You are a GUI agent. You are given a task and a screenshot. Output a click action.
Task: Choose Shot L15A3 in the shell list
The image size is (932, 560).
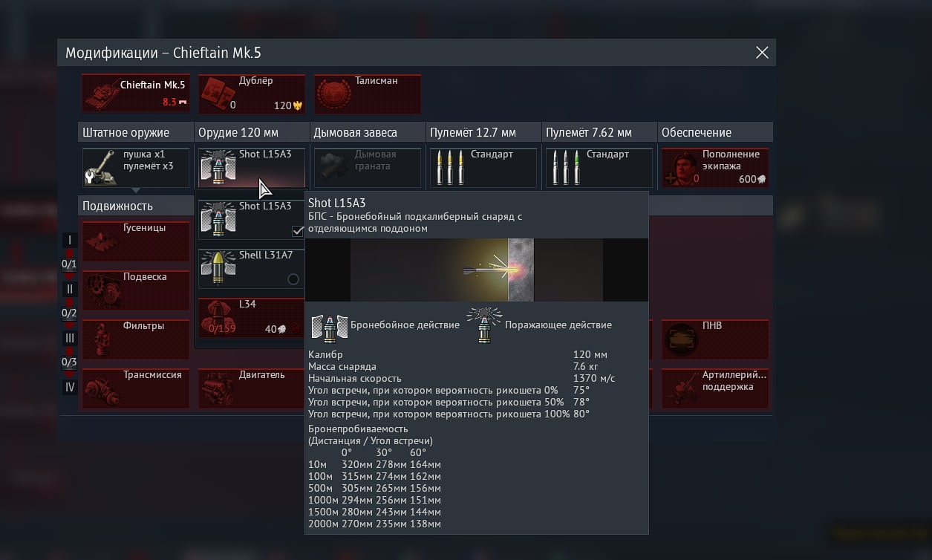[x=252, y=219]
